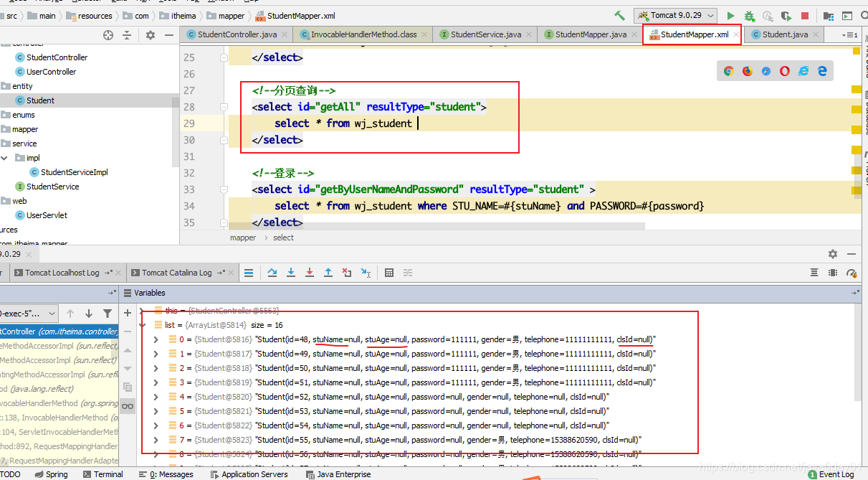Click the frames filter funnel icon
This screenshot has height=480, width=868.
click(x=108, y=314)
